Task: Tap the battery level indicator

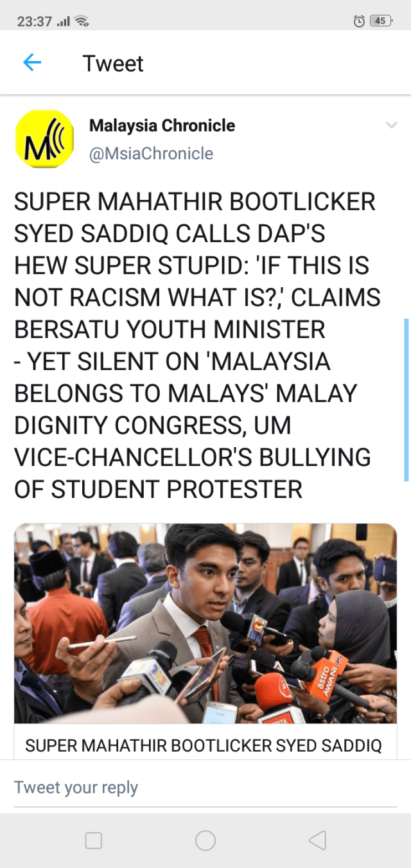Action: coord(381,21)
